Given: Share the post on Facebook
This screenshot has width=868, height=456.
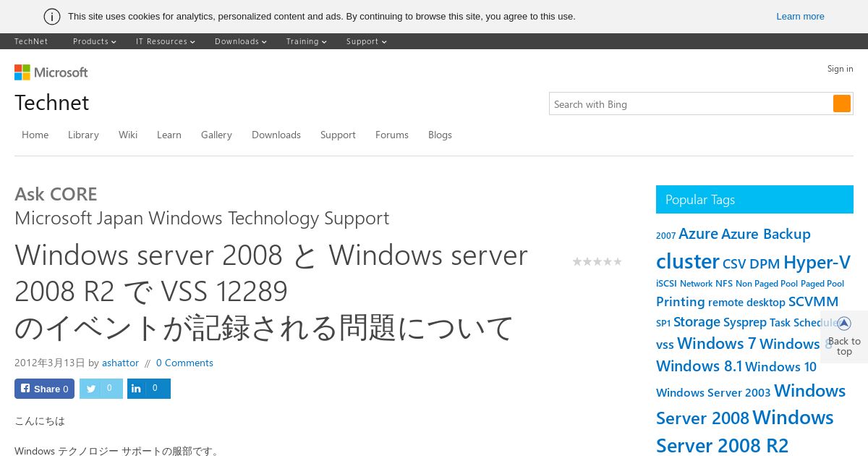Looking at the screenshot, I should [x=44, y=389].
